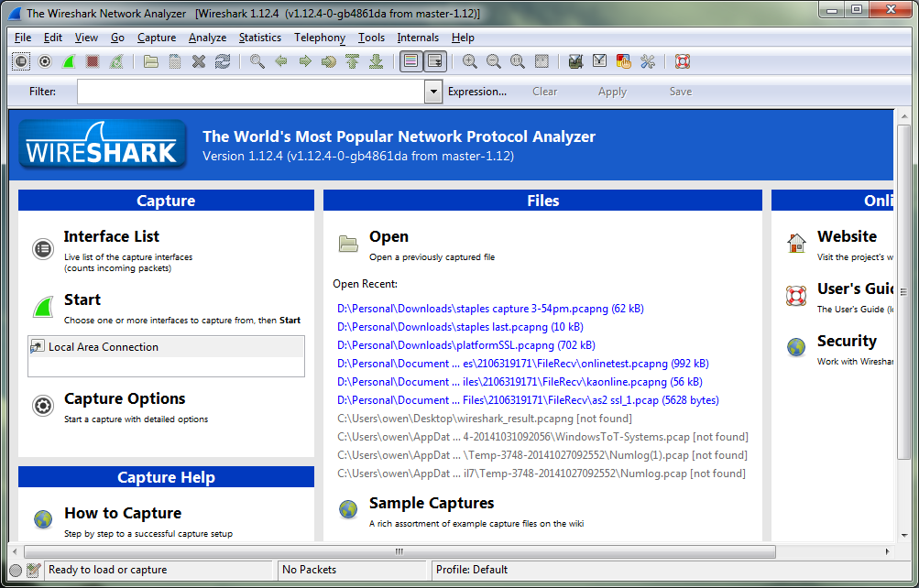Viewport: 919px width, 588px height.
Task: Expand the filter history dropdown arrow
Action: click(433, 92)
